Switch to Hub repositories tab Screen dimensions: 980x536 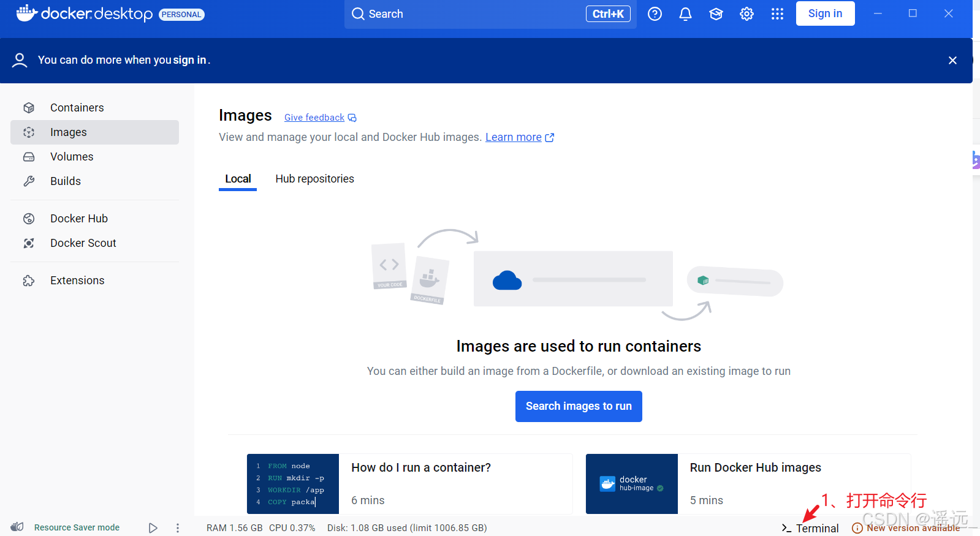(x=314, y=179)
